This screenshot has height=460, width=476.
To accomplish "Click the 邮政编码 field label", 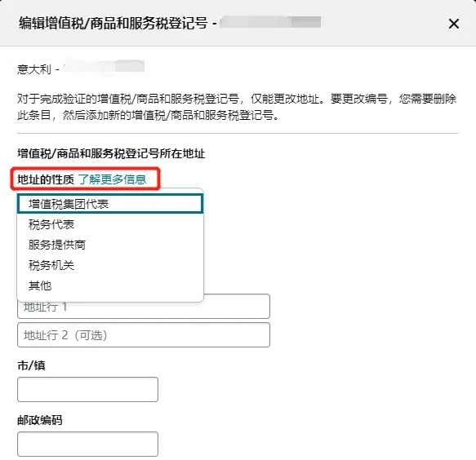I will click(40, 420).
